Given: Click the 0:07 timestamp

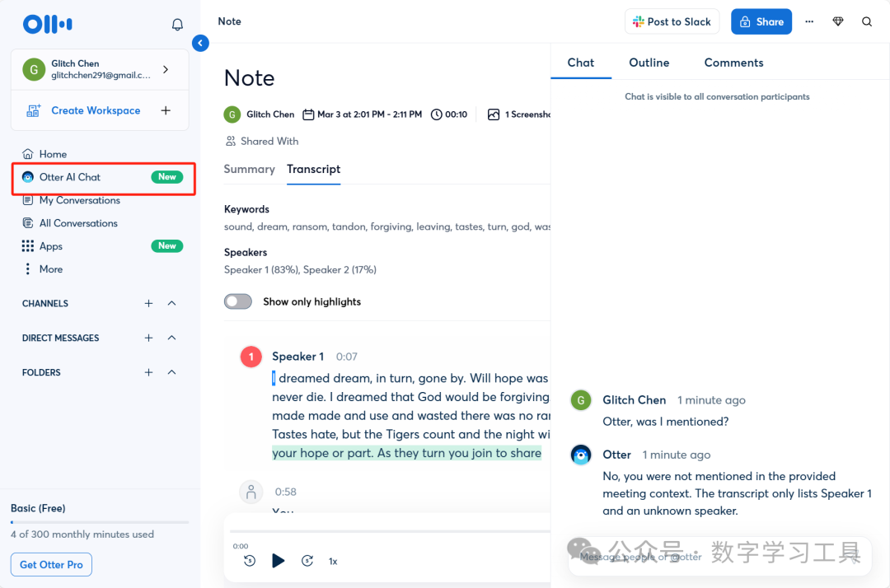Looking at the screenshot, I should pyautogui.click(x=346, y=357).
